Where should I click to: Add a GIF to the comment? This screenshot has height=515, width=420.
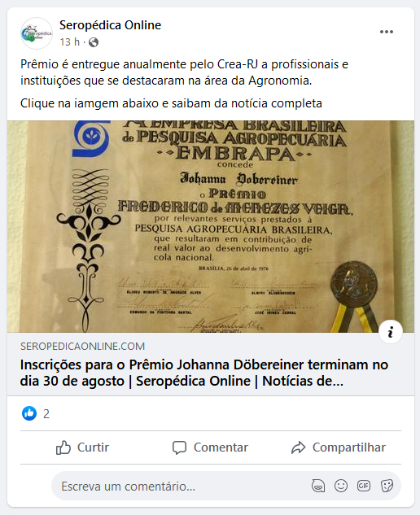364,486
